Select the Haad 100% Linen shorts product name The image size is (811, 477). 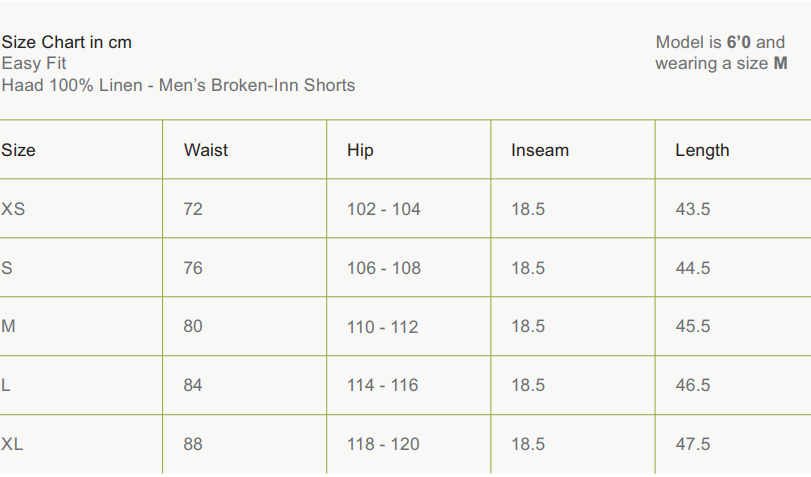pyautogui.click(x=178, y=85)
